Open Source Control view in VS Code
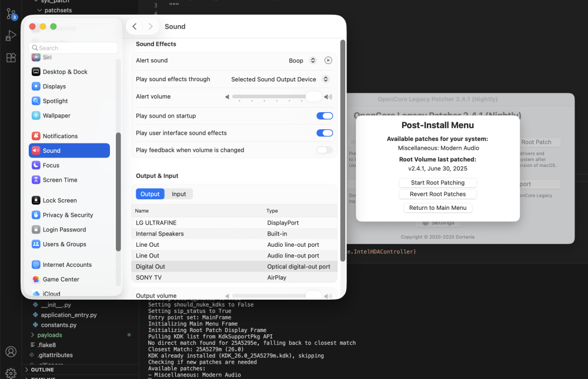 point(11,14)
